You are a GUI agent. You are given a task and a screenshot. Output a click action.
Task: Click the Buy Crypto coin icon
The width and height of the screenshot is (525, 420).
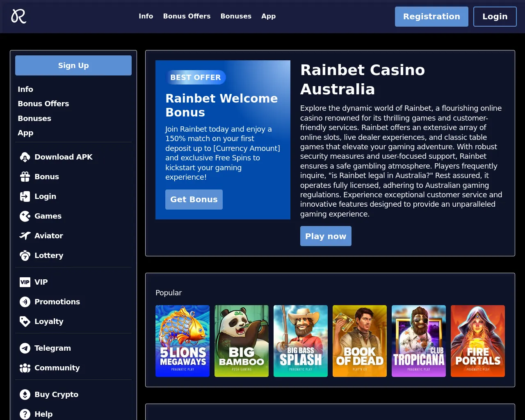pos(25,395)
